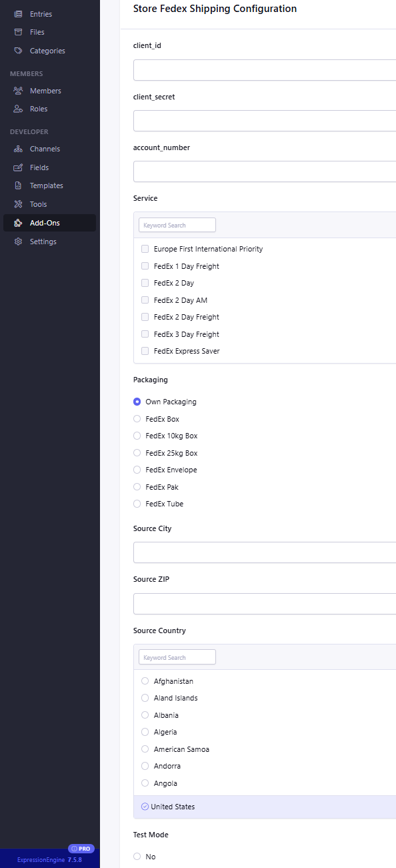Click the Fields edit icon
The image size is (396, 868).
(18, 167)
